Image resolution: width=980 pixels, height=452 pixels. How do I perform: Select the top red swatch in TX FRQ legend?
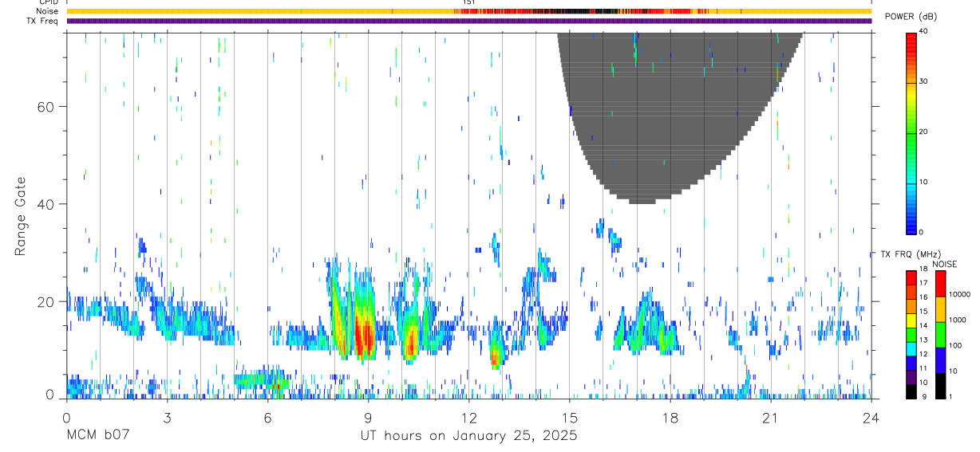pos(911,278)
